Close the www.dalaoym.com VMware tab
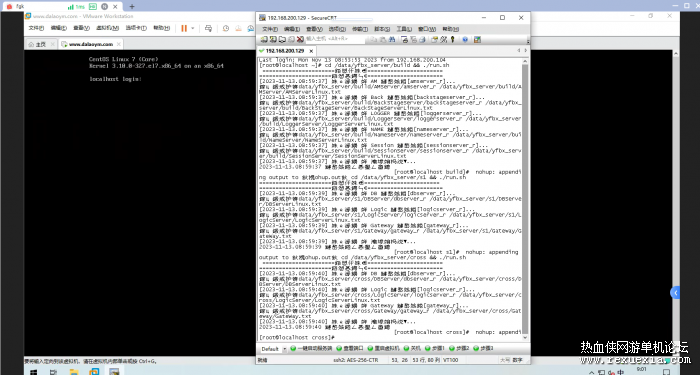700x375 pixels. 119,44
